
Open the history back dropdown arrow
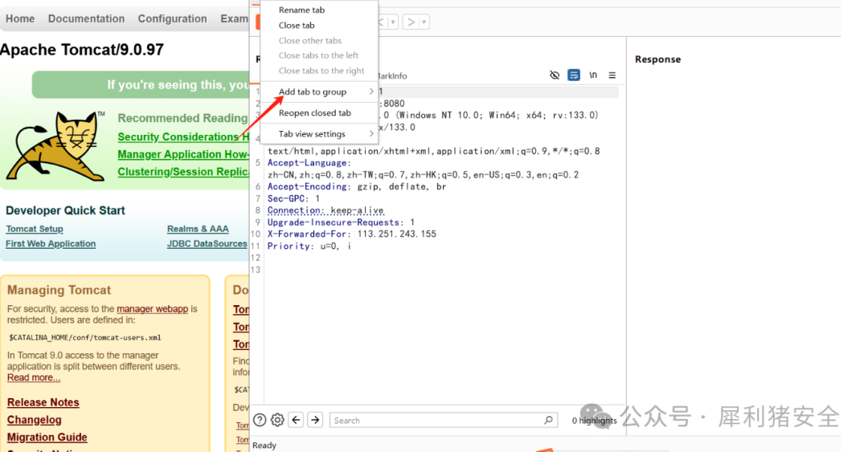coord(393,22)
